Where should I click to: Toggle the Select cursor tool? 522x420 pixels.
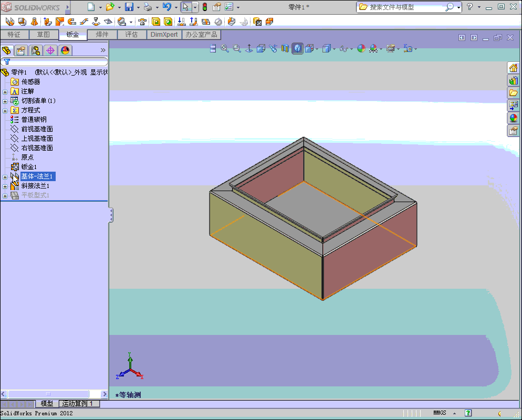point(186,7)
